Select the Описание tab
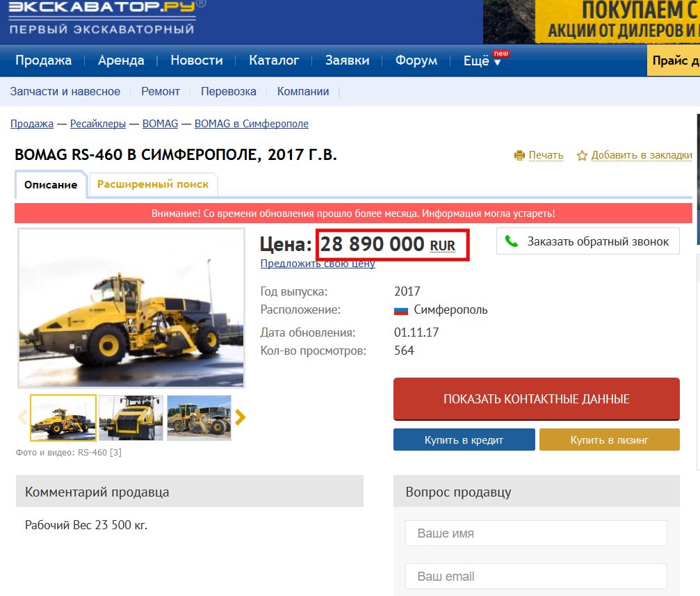The image size is (700, 596). coord(51,185)
